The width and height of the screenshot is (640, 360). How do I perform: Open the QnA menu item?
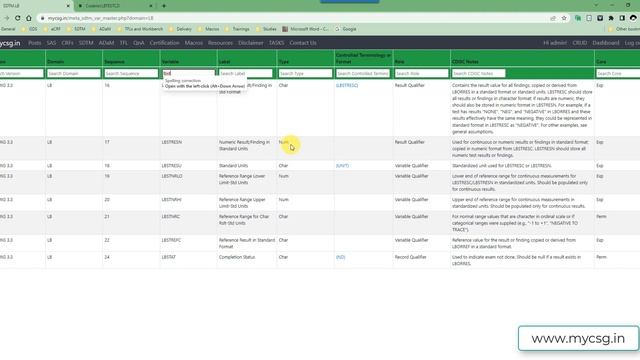click(139, 43)
